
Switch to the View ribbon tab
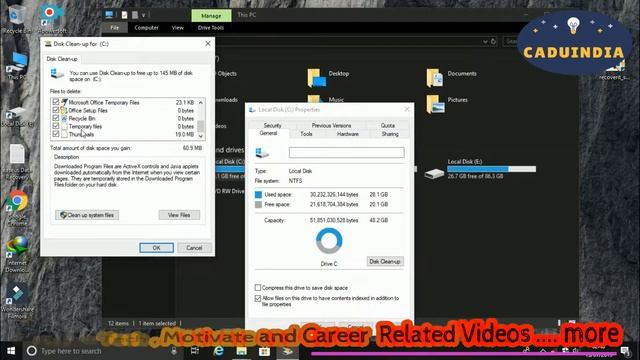click(x=178, y=28)
